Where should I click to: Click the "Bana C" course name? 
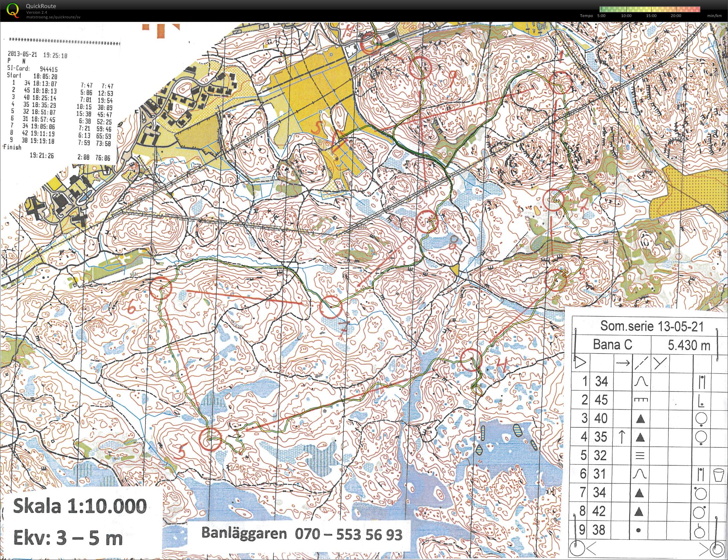[613, 344]
